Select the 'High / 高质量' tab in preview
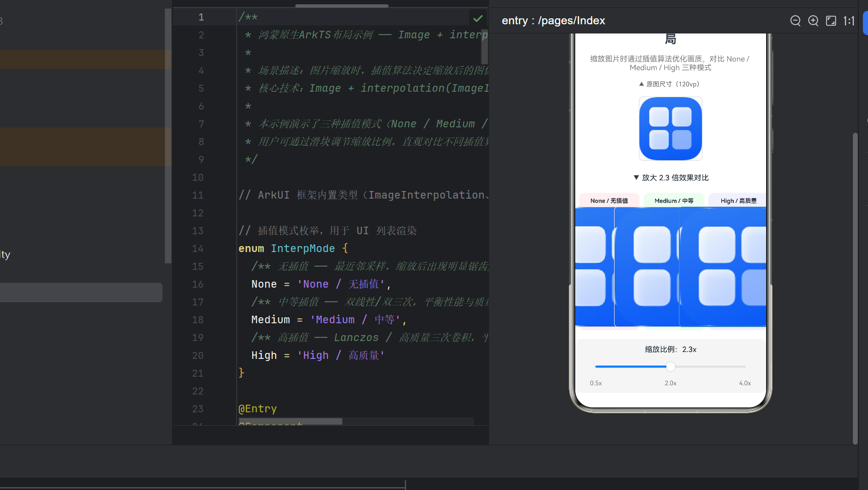The width and height of the screenshot is (868, 490). pyautogui.click(x=738, y=201)
